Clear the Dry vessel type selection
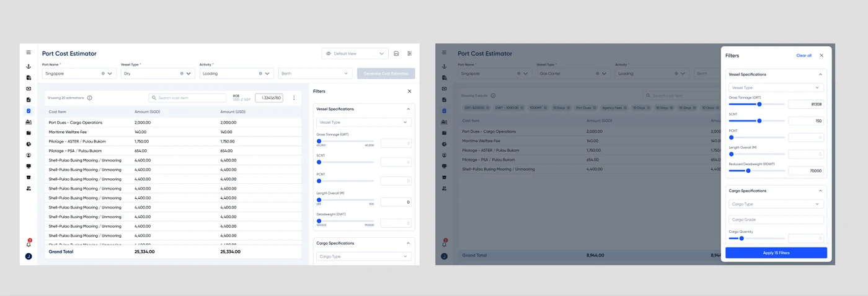868x296 pixels. click(182, 74)
